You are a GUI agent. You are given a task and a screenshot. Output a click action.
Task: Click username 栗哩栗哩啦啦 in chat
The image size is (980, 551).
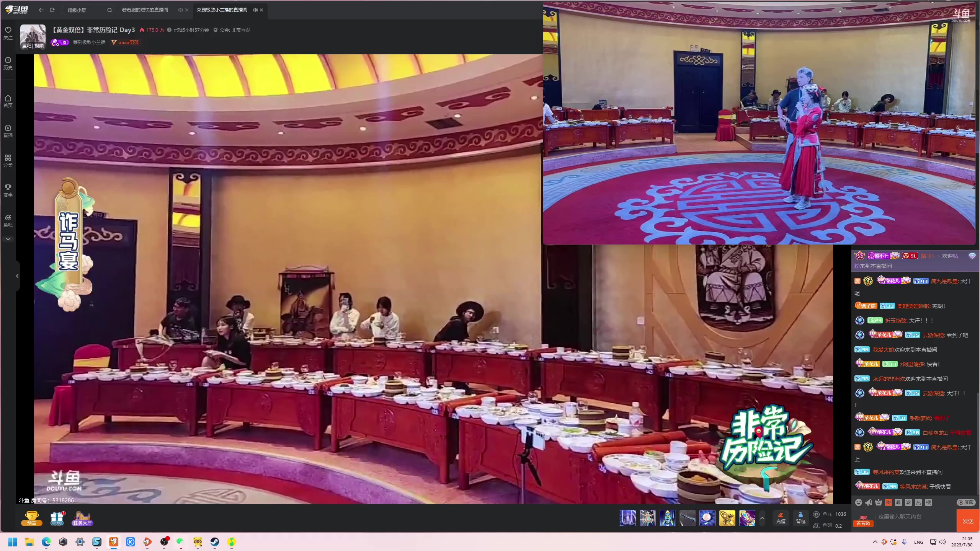pyautogui.click(x=914, y=306)
